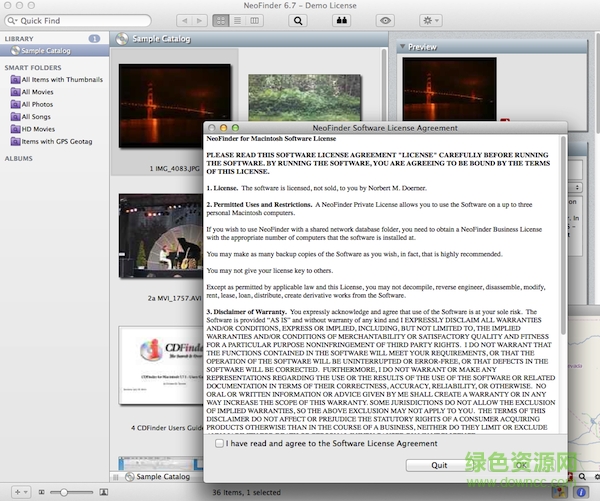The image size is (600, 501).
Task: Collapse the Preview panel disclosure triangle
Action: pos(404,46)
